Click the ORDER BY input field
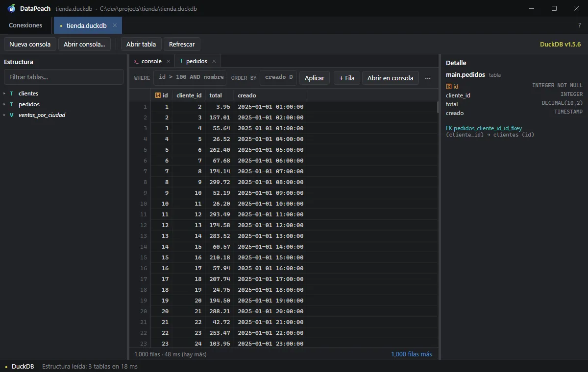The width and height of the screenshot is (588, 372). [278, 77]
